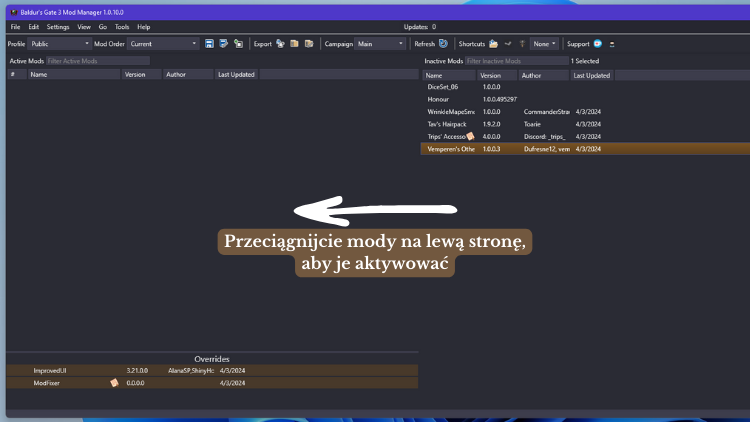Click the last icon after Support
This screenshot has height=422, width=750.
[x=612, y=44]
